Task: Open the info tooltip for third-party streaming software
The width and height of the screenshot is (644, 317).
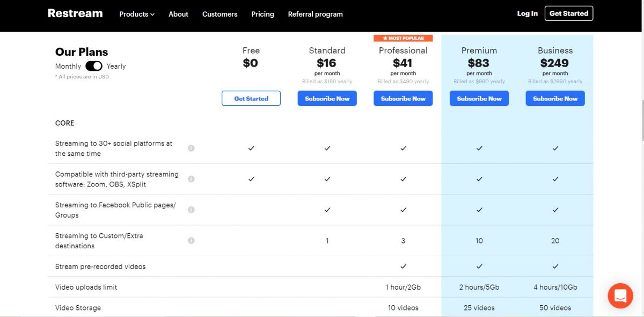Action: tap(191, 178)
